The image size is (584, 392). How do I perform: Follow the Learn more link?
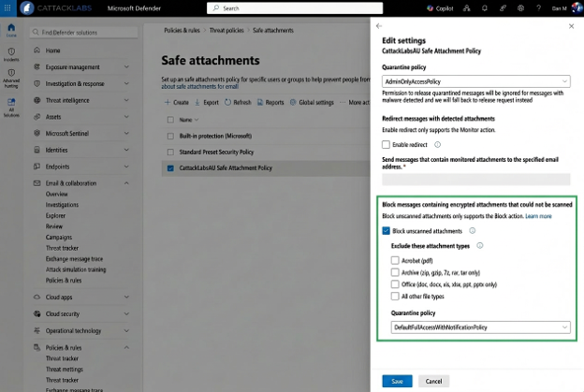point(538,216)
